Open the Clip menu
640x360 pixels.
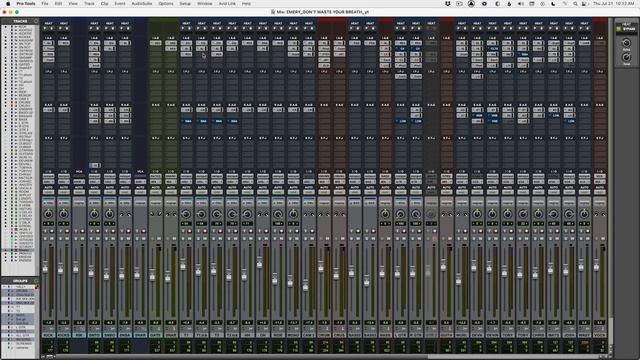point(104,4)
